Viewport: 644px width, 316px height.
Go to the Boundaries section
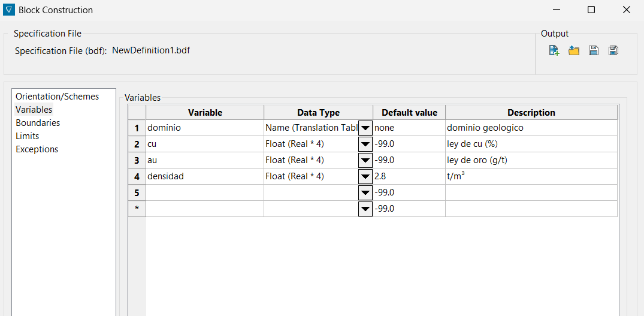click(38, 123)
